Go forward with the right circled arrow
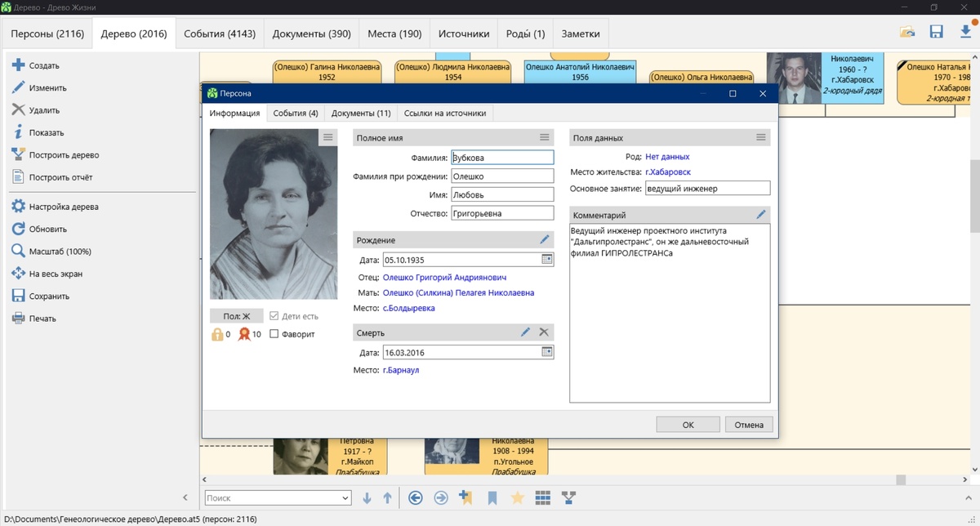 441,497
